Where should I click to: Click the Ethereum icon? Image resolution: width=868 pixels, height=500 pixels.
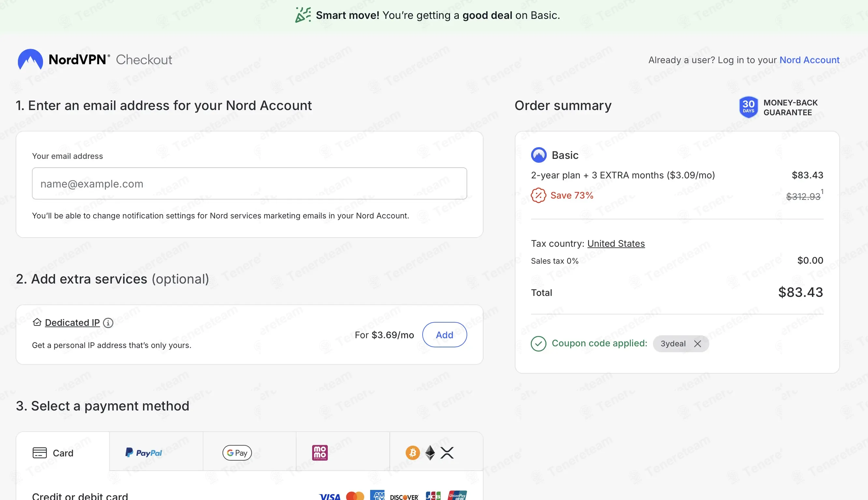tap(430, 452)
